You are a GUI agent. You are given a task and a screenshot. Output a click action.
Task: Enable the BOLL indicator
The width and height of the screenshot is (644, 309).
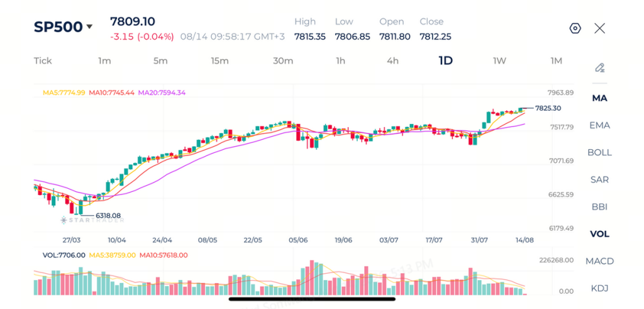point(599,152)
